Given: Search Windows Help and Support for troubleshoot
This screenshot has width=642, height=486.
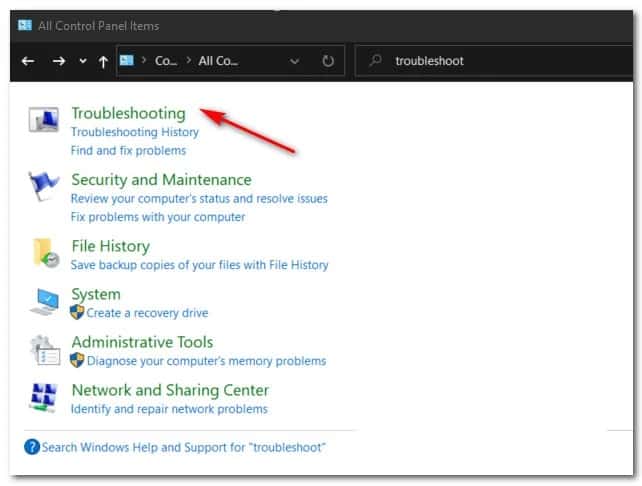Looking at the screenshot, I should pos(183,447).
